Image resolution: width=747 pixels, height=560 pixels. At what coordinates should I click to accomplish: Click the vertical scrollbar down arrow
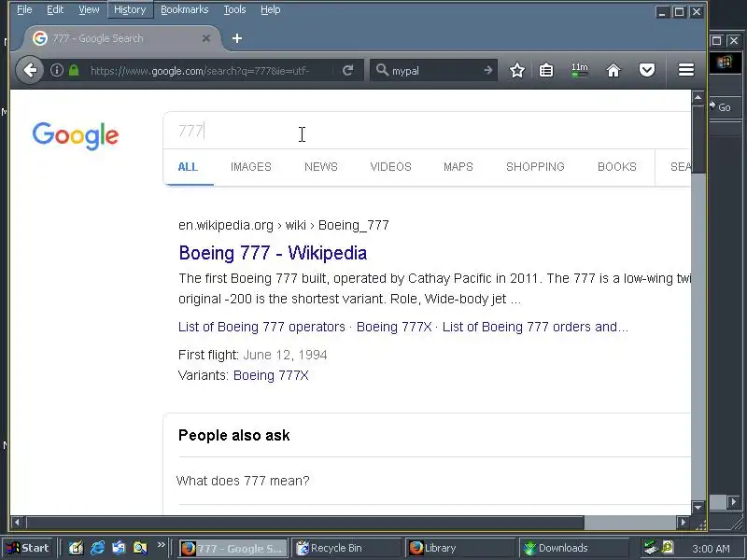point(698,507)
